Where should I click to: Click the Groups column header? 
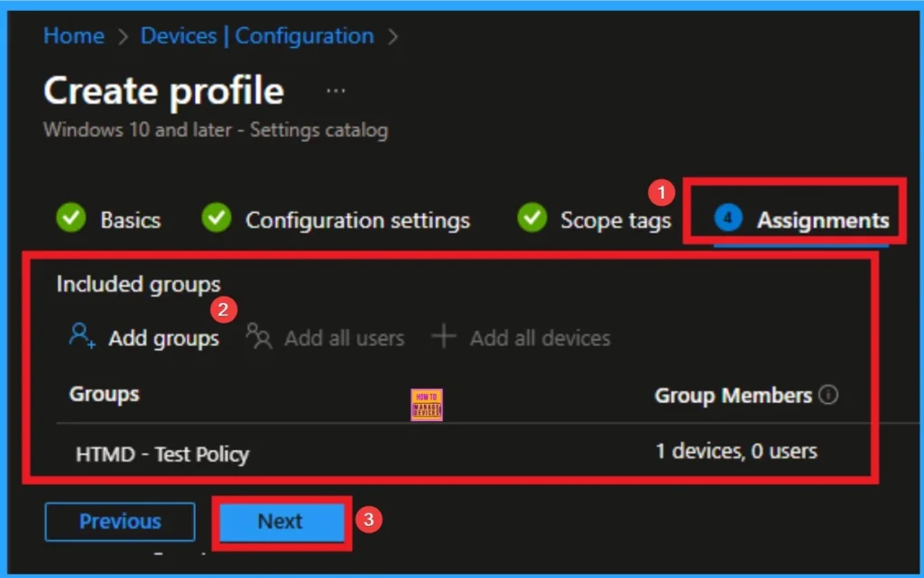coord(105,394)
